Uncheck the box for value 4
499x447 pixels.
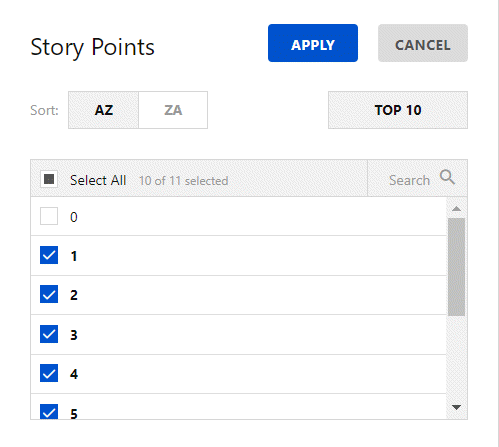tap(49, 373)
